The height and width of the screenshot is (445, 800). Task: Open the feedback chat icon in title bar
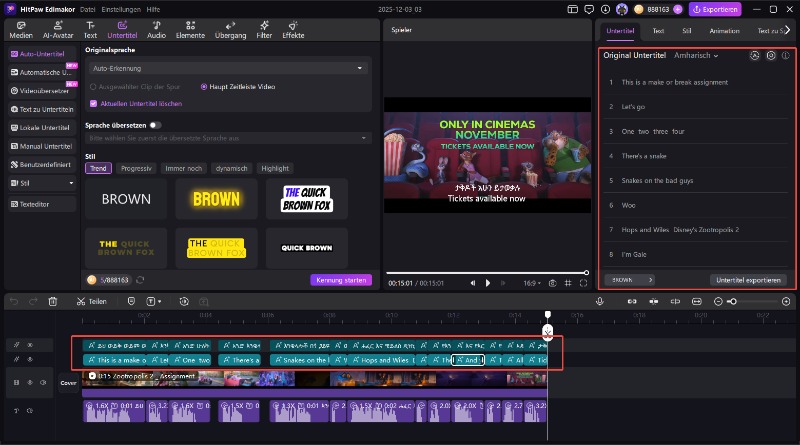pyautogui.click(x=589, y=9)
